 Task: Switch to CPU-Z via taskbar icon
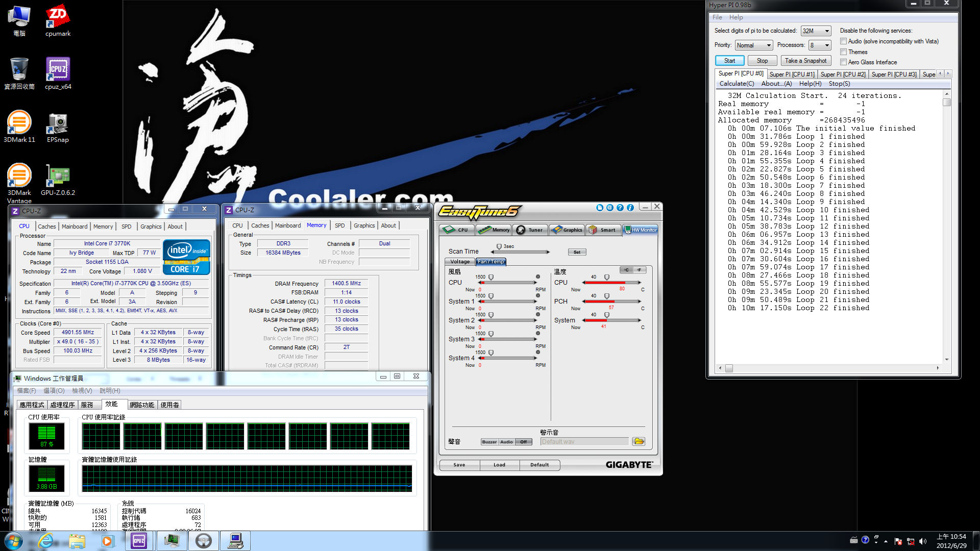point(139,541)
